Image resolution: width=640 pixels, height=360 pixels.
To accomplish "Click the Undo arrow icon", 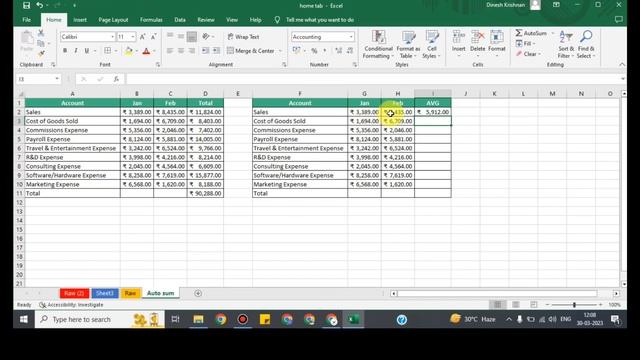I will (x=39, y=5).
